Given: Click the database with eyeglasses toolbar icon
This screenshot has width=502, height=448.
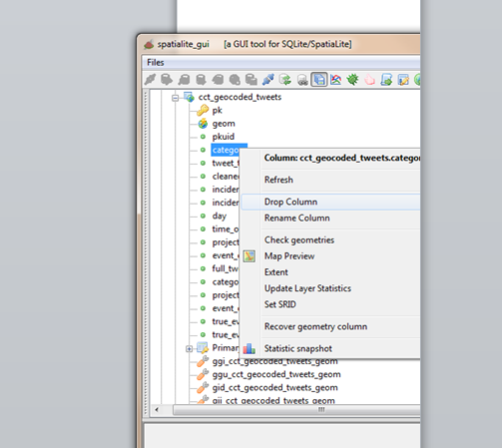Looking at the screenshot, I should 302,80.
